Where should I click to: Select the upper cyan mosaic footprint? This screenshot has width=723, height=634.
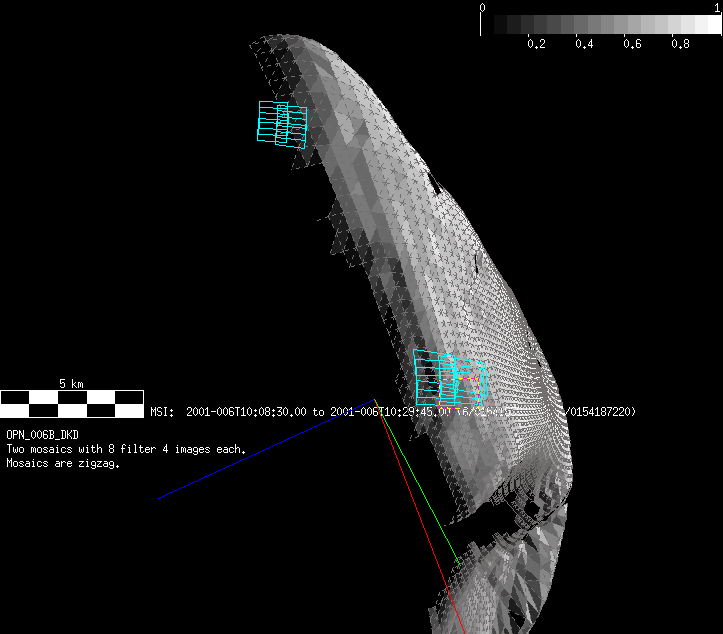pyautogui.click(x=282, y=125)
